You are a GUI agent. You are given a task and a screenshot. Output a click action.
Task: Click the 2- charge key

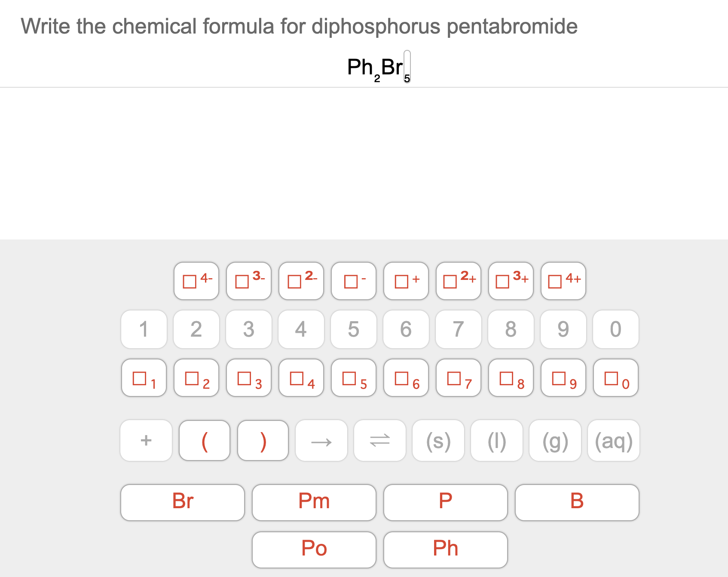[x=301, y=281]
